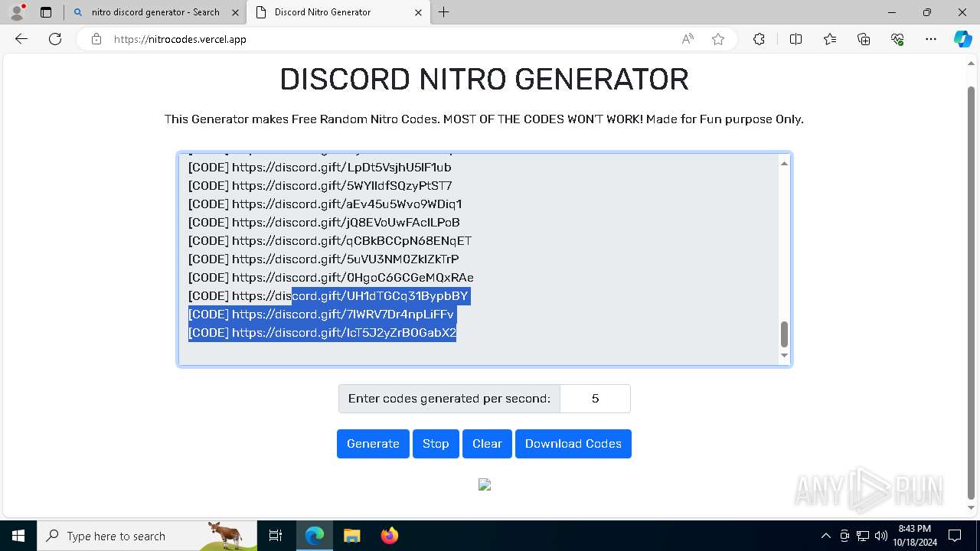Click code line ending 5uVU3NM0ZklZkTrP

click(x=324, y=259)
